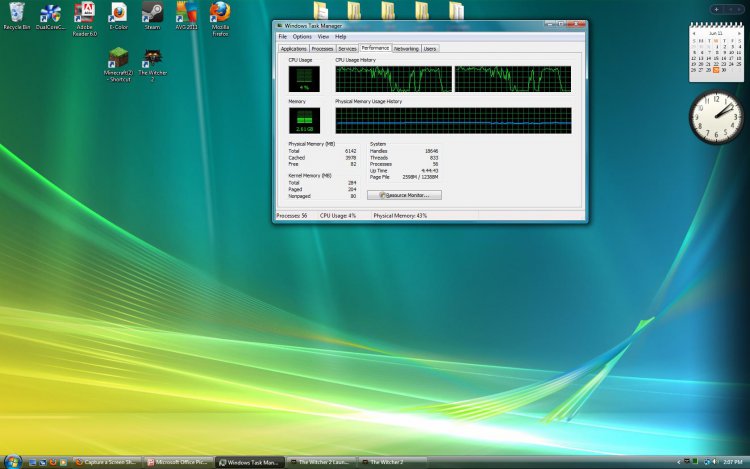Click the Physical Memory Total value 6142
The width and height of the screenshot is (750, 469).
pyautogui.click(x=351, y=151)
